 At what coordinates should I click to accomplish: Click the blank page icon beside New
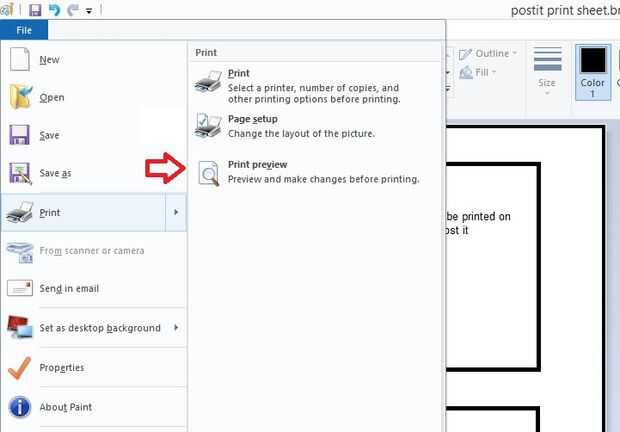[x=20, y=59]
